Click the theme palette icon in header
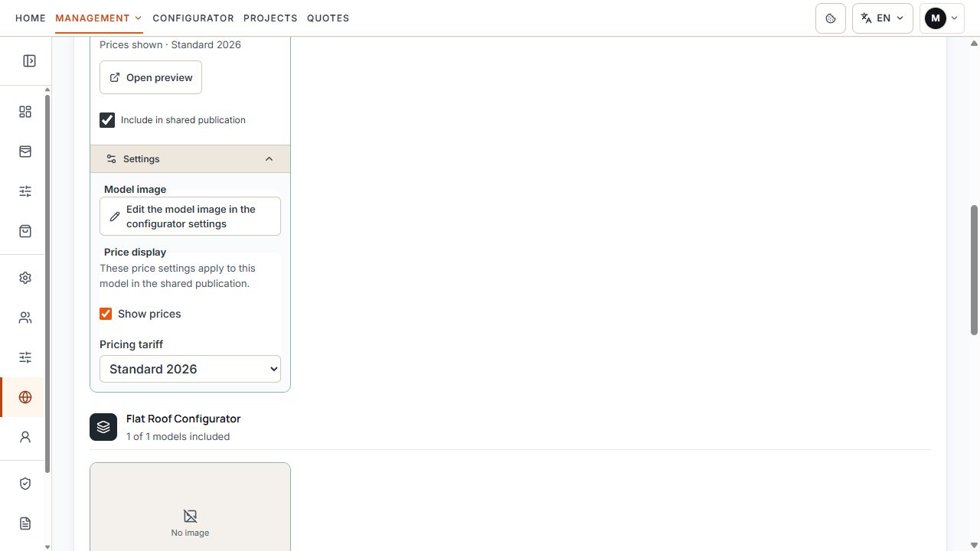The image size is (980, 551). click(x=831, y=18)
